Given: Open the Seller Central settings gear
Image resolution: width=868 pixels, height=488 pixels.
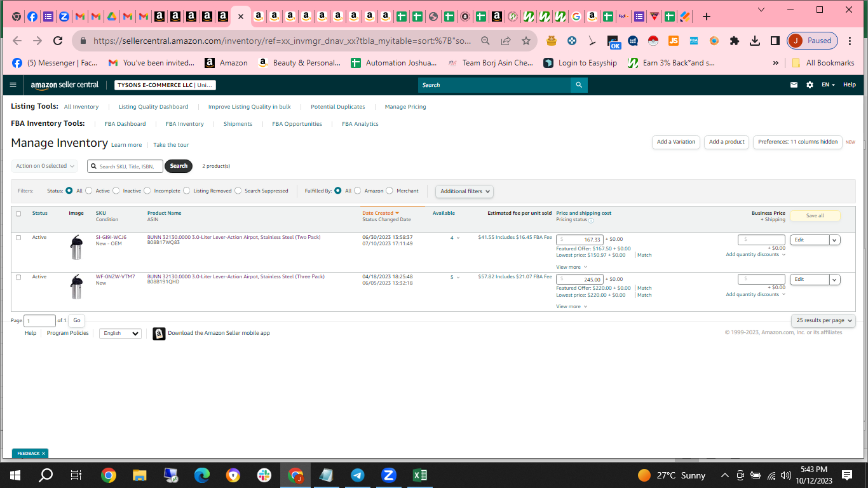Looking at the screenshot, I should pyautogui.click(x=810, y=85).
